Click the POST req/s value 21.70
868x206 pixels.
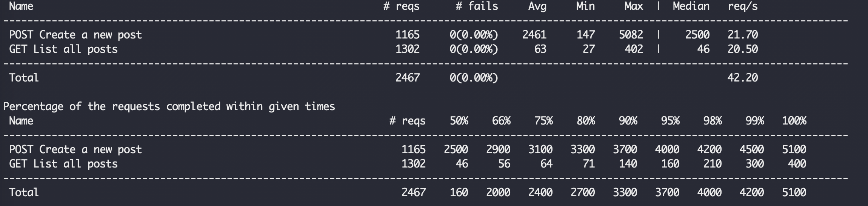coord(742,35)
